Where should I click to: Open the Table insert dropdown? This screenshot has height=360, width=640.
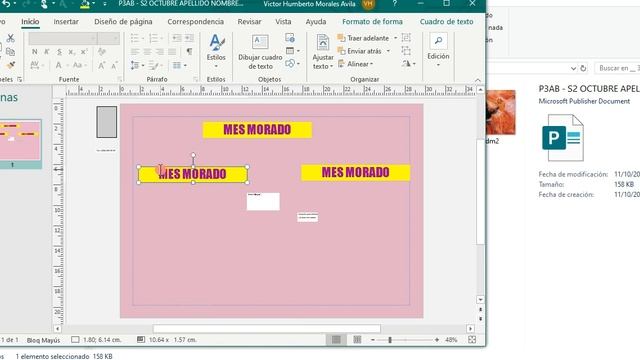click(293, 51)
